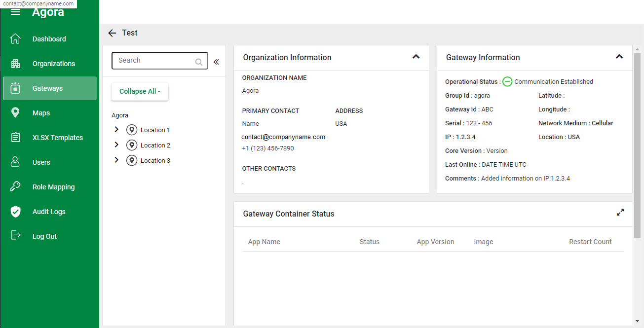Screen dimensions: 644x328
Task: Select Log Out in the sidebar
Action: tap(49, 236)
